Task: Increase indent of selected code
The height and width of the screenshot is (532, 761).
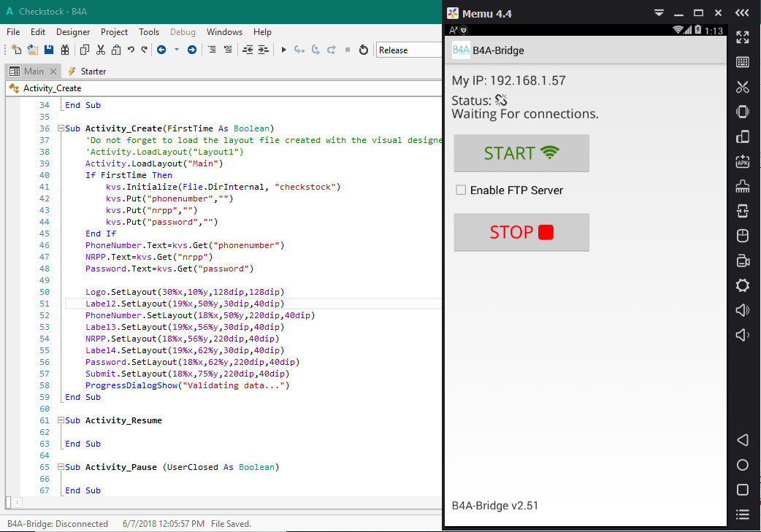Action: [264, 50]
